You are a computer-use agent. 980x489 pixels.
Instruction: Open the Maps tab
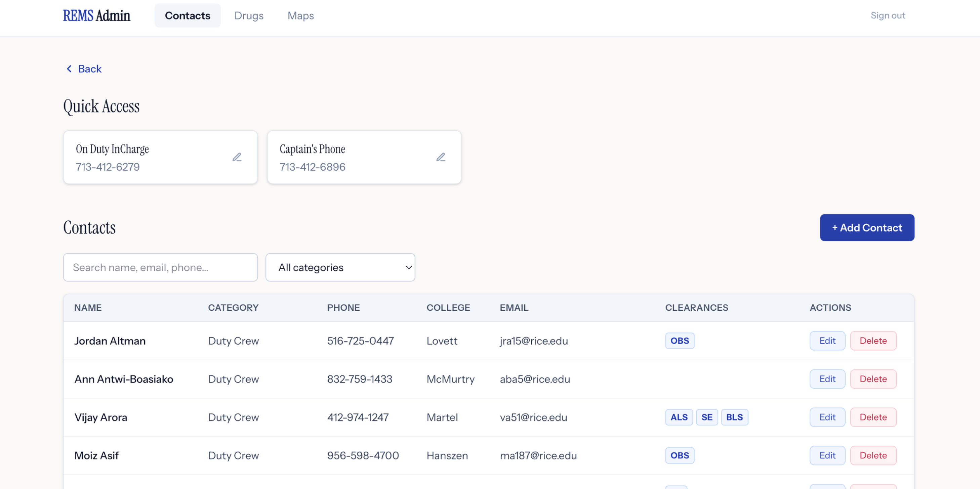(x=300, y=15)
